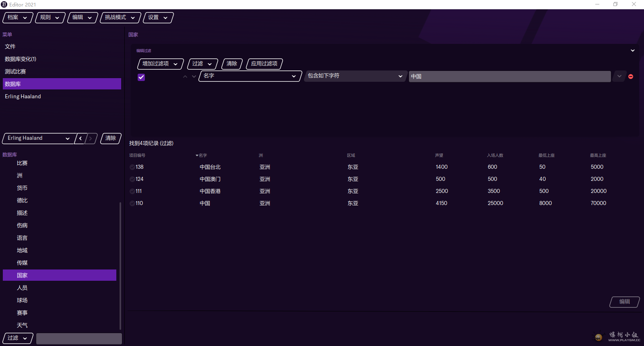Move filter row up with arrow
The image size is (644, 346).
point(185,77)
